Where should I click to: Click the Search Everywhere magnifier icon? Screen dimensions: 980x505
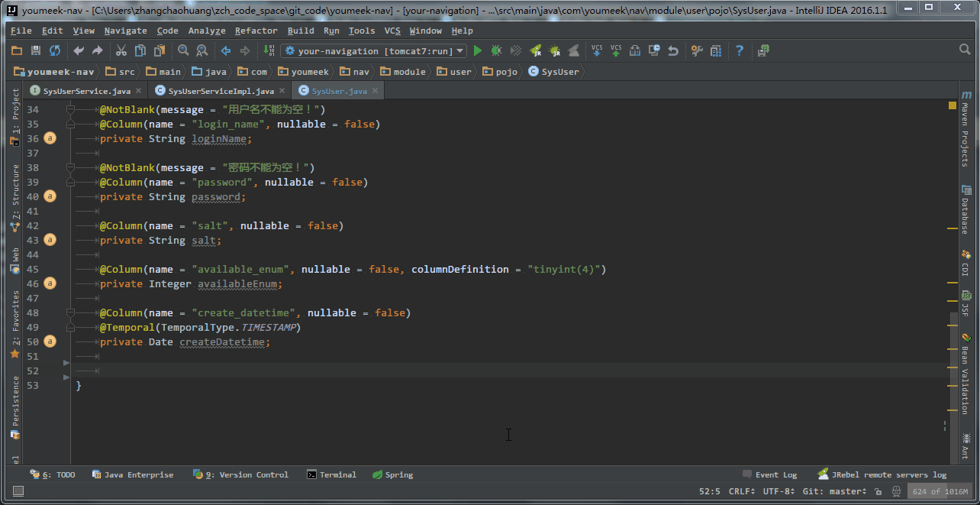pyautogui.click(x=965, y=50)
